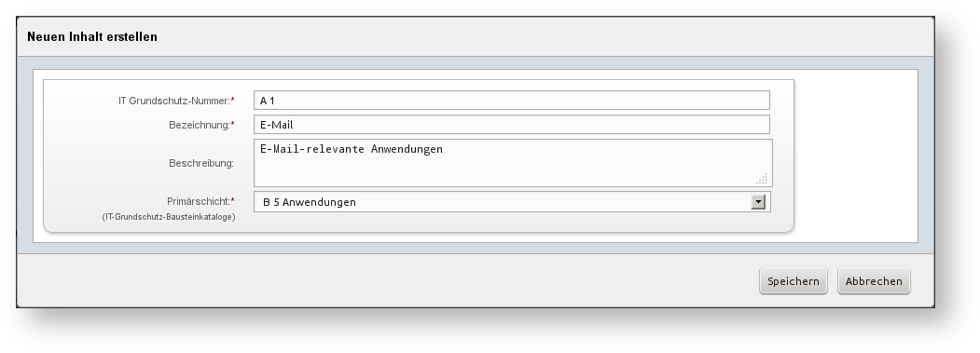Focus the IT Grundschutz-Nummer input field
Image resolution: width=980 pixels, height=353 pixels.
[x=511, y=100]
